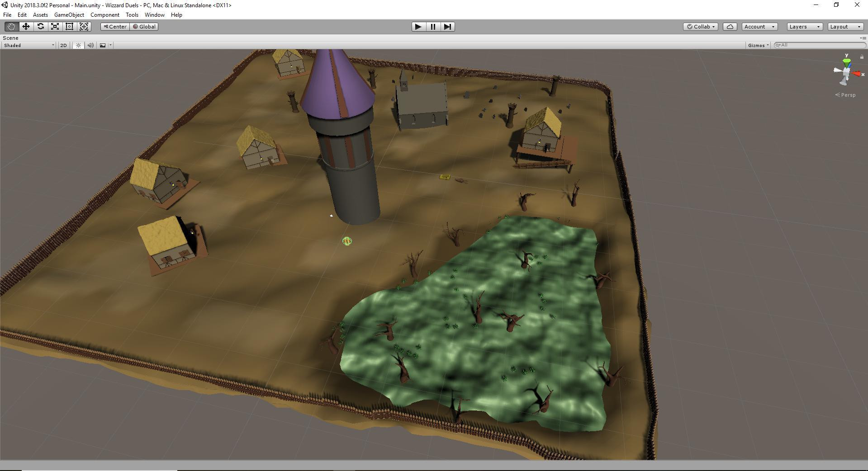The width and height of the screenshot is (868, 471).
Task: Open the Scene pane options menu
Action: 862,38
